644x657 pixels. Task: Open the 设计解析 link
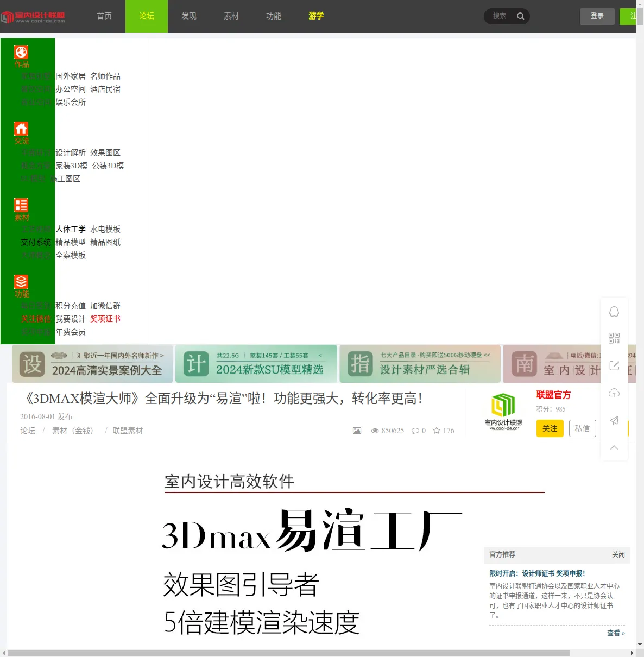tap(71, 153)
